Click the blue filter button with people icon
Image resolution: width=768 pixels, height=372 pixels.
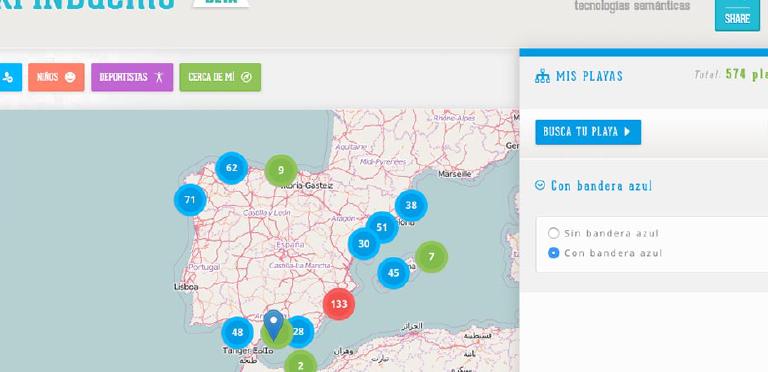10,77
